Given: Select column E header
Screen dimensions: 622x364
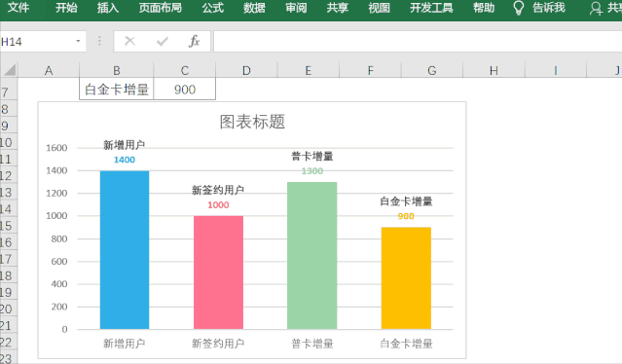Looking at the screenshot, I should (309, 71).
